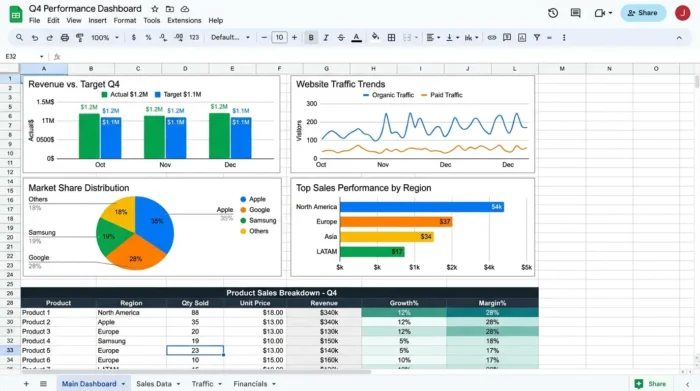Open the File menu

pyautogui.click(x=34, y=21)
